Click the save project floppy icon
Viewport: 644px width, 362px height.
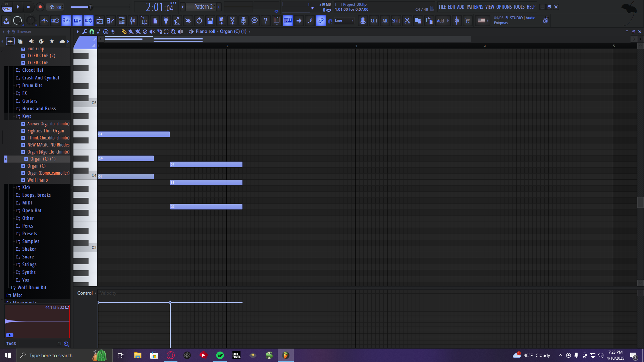coord(210,21)
